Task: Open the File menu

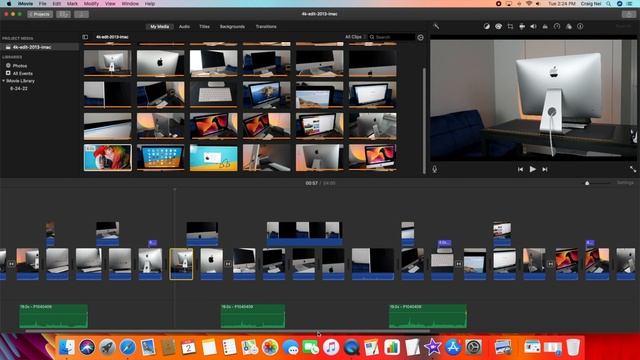Action: coord(42,4)
